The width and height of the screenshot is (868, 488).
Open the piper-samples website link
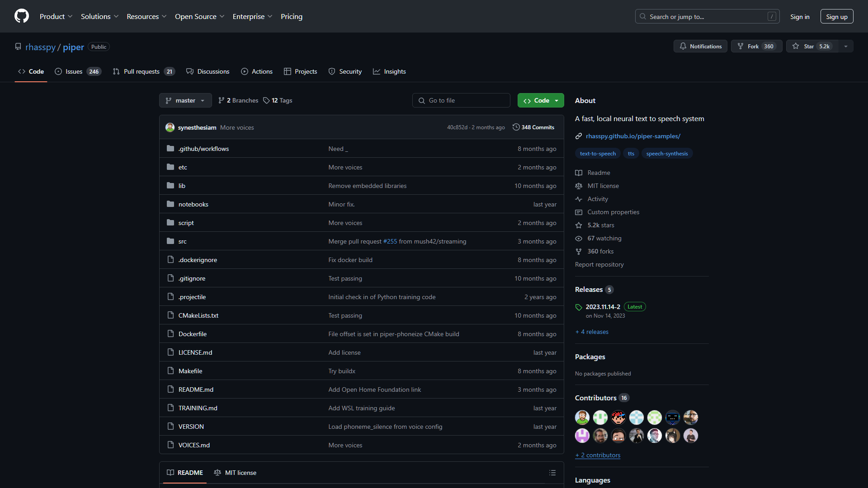point(633,136)
